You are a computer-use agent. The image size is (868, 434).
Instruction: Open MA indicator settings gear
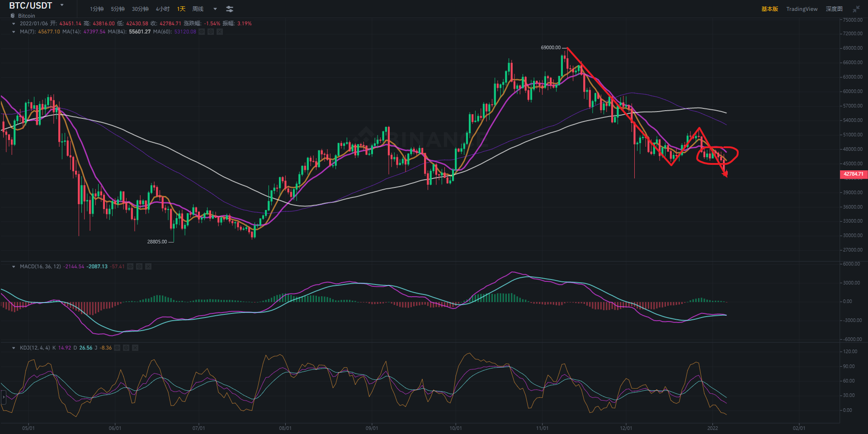[x=211, y=32]
